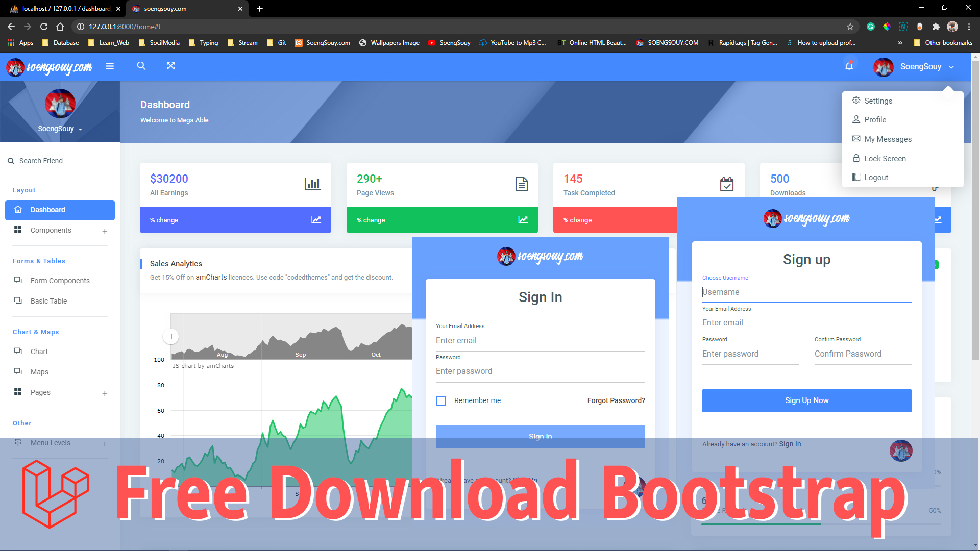Open Settings from the profile menu
The height and width of the screenshot is (551, 980).
click(x=877, y=101)
